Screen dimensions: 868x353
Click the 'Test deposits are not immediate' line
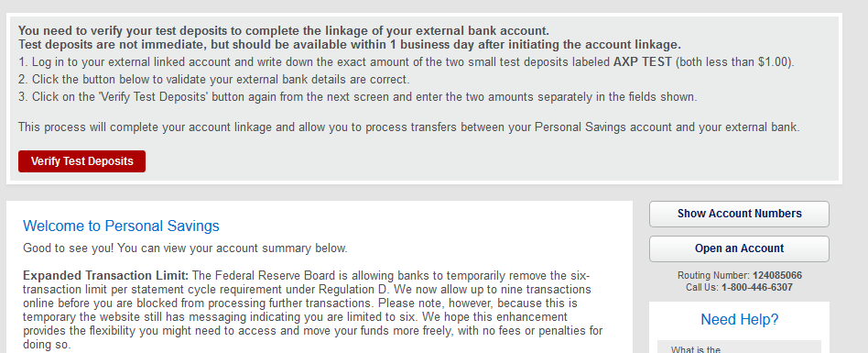349,44
